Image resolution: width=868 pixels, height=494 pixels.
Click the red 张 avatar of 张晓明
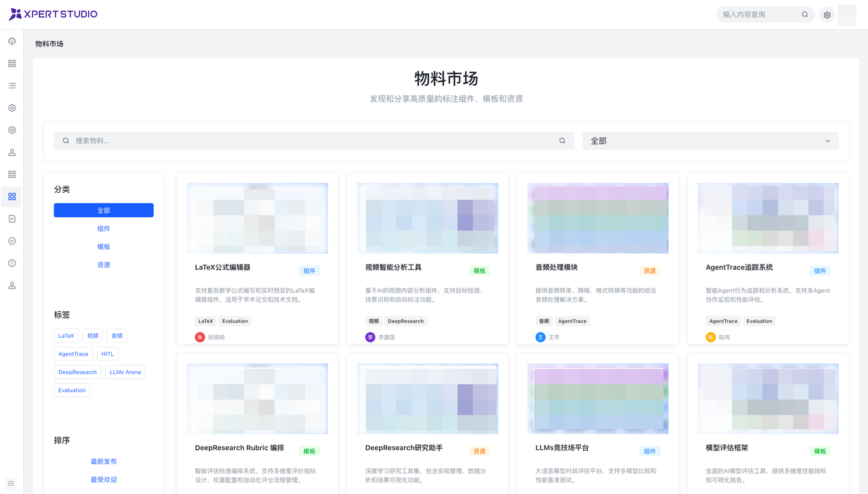pos(200,337)
